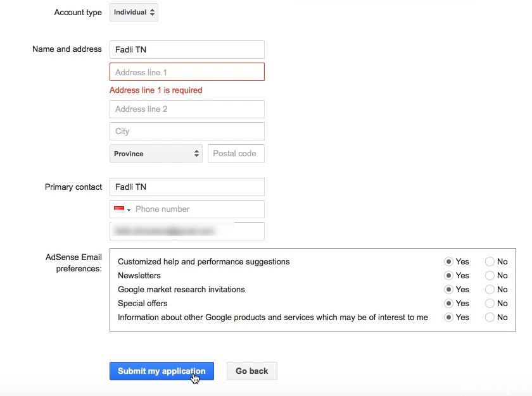Select Yes for Customized help and performance suggestions
Viewport: 532px width, 396px height.
click(x=448, y=261)
